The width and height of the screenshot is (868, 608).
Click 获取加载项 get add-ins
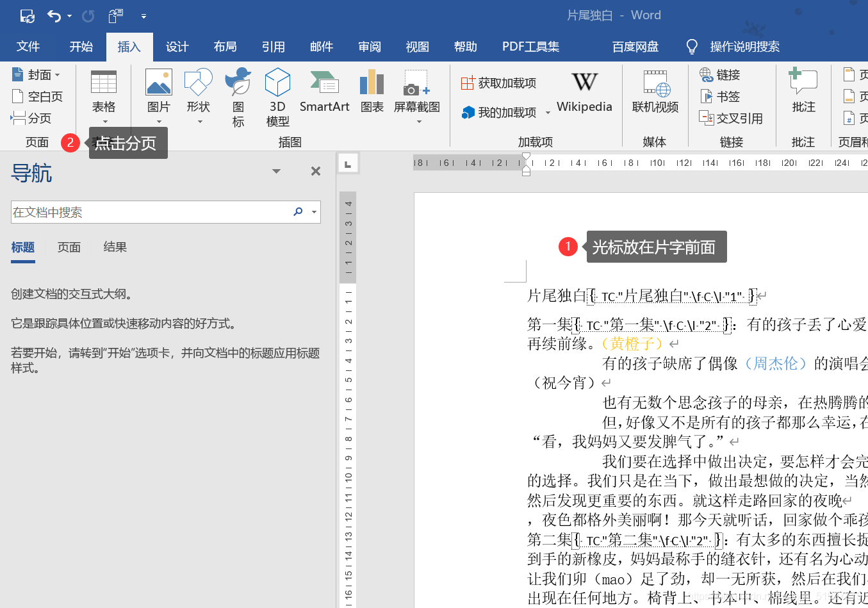(499, 83)
